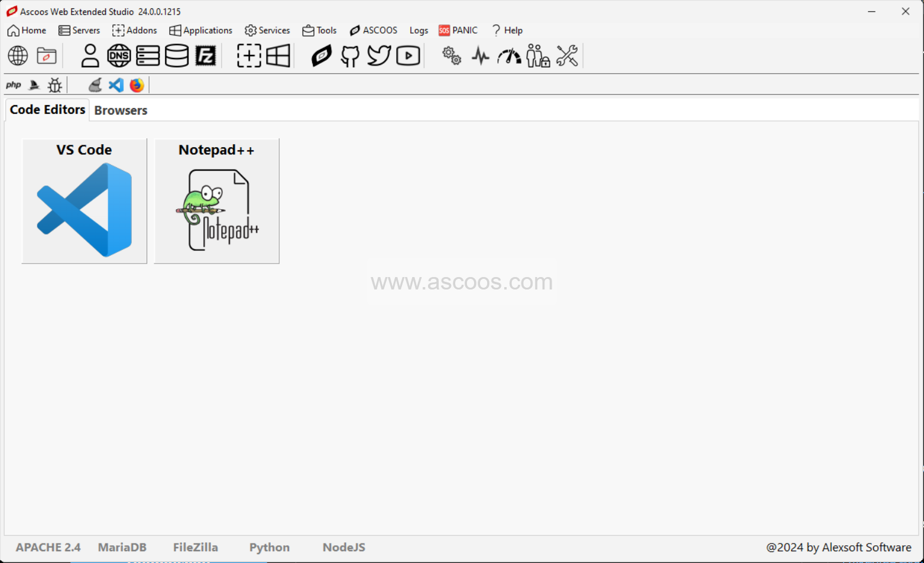Click the @2024 by Alexsoft Software text
The height and width of the screenshot is (563, 924).
pyautogui.click(x=838, y=547)
